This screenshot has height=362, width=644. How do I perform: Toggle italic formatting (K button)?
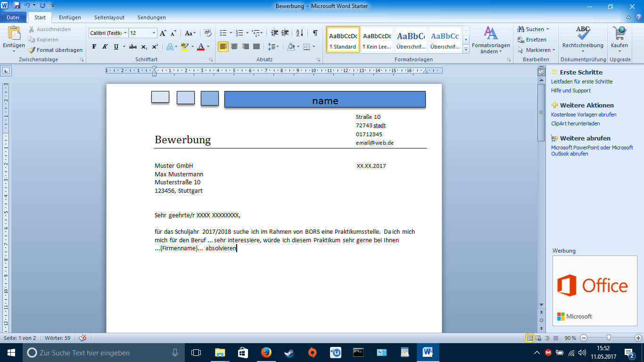[x=105, y=47]
